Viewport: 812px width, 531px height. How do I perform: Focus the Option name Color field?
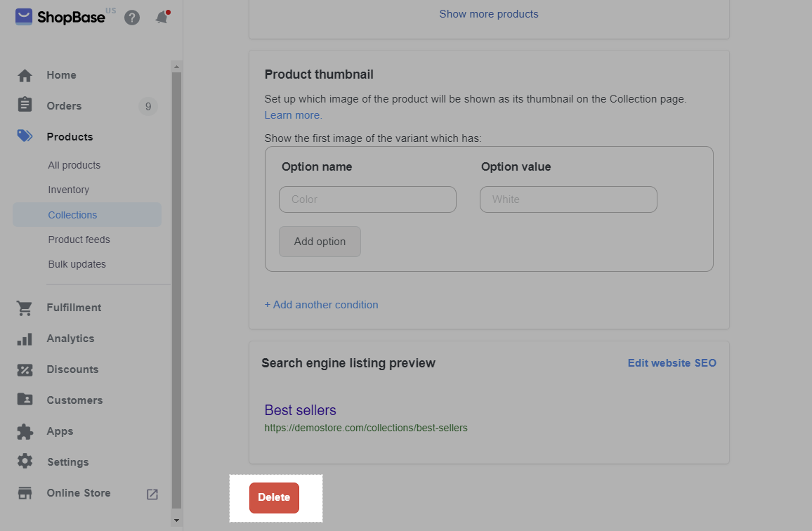(x=367, y=199)
